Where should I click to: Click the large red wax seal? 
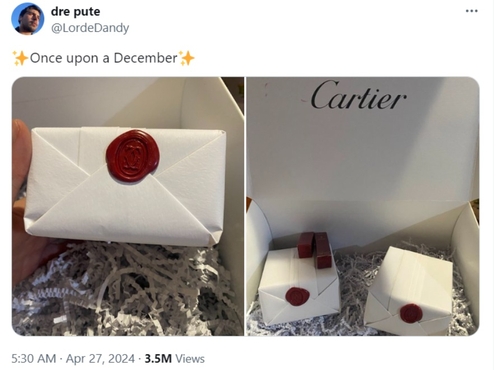[x=133, y=156]
